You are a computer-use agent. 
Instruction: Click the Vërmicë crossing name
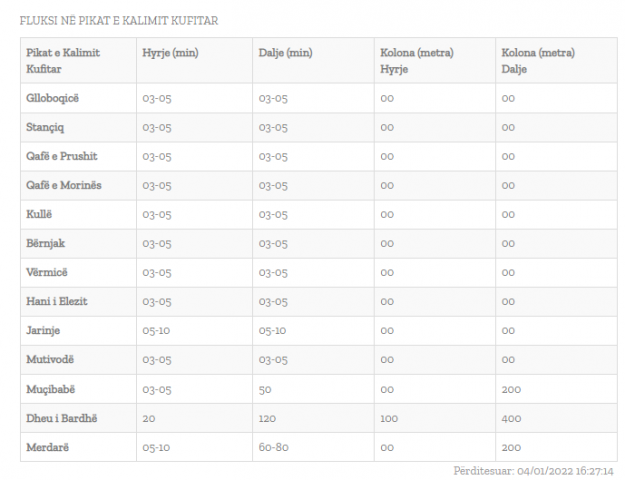[x=48, y=272]
